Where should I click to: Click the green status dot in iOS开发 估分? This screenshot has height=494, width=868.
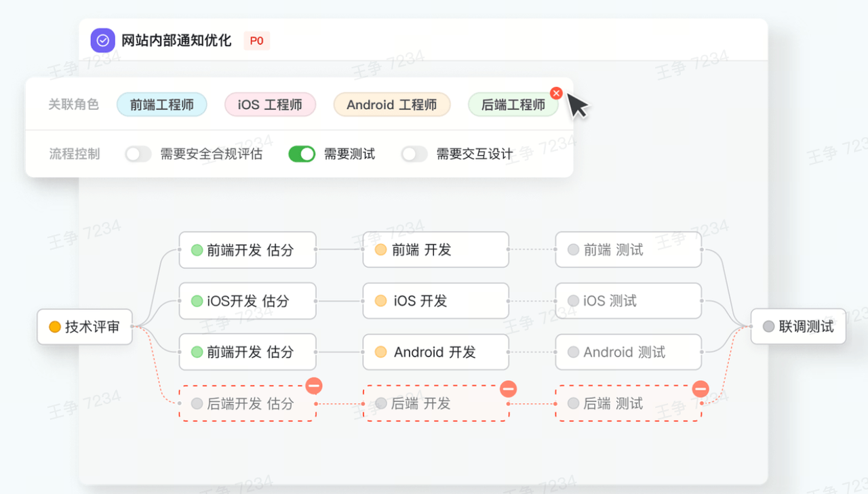click(197, 301)
